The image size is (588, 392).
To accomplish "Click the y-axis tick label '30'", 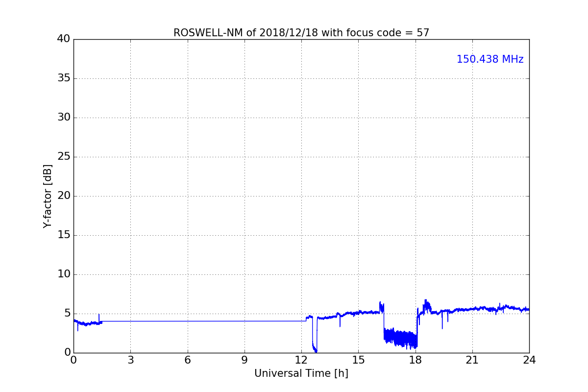I will point(64,118).
